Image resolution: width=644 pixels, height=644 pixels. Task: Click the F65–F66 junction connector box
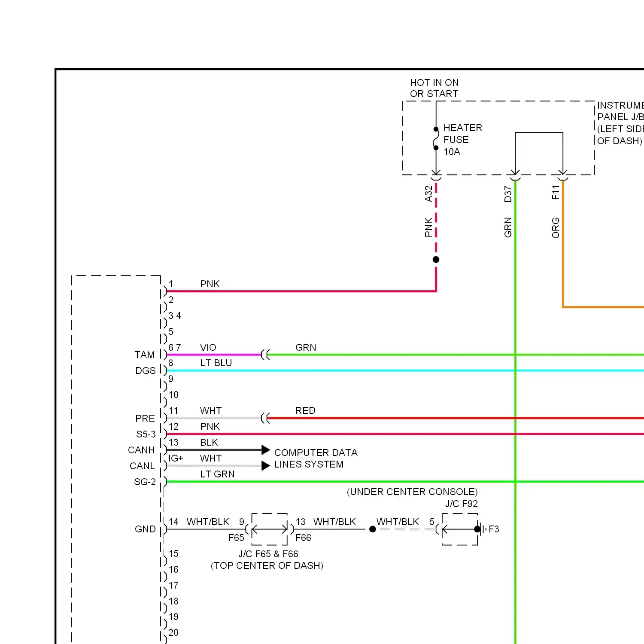click(x=270, y=529)
